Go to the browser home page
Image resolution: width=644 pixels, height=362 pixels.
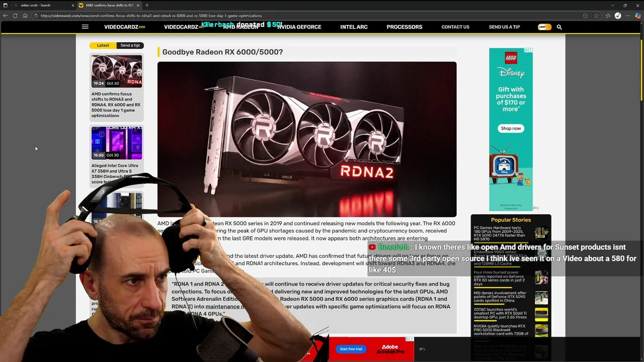pyautogui.click(x=25, y=16)
